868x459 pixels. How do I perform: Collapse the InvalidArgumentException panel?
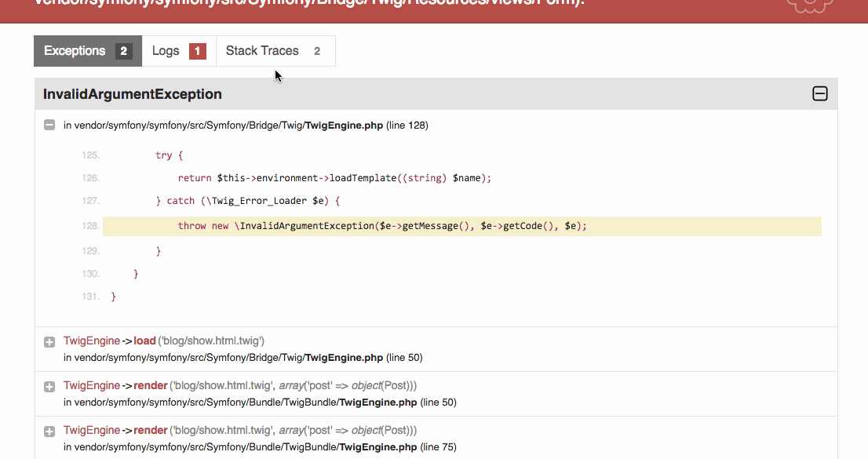(x=819, y=93)
